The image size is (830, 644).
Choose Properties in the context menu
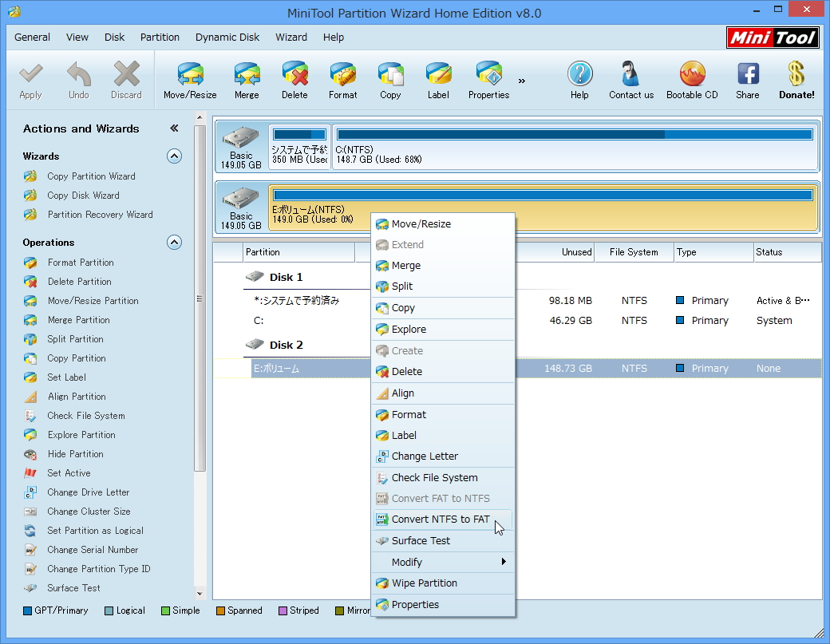pyautogui.click(x=443, y=604)
